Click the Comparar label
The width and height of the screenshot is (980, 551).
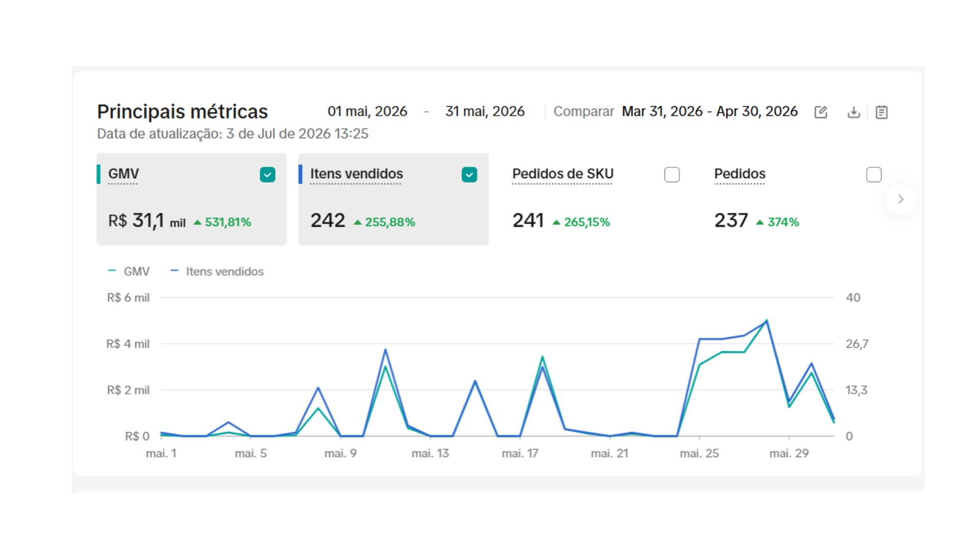point(583,111)
